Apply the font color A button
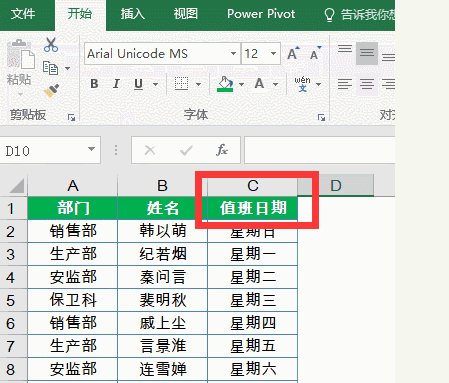The image size is (449, 383). tap(259, 83)
